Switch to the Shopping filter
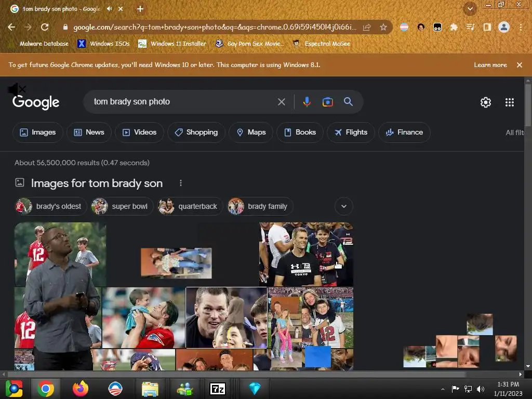The image size is (532, 399). click(x=196, y=132)
